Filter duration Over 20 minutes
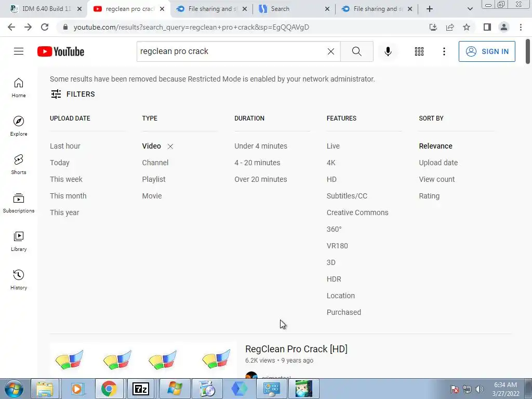The height and width of the screenshot is (399, 532). (261, 179)
